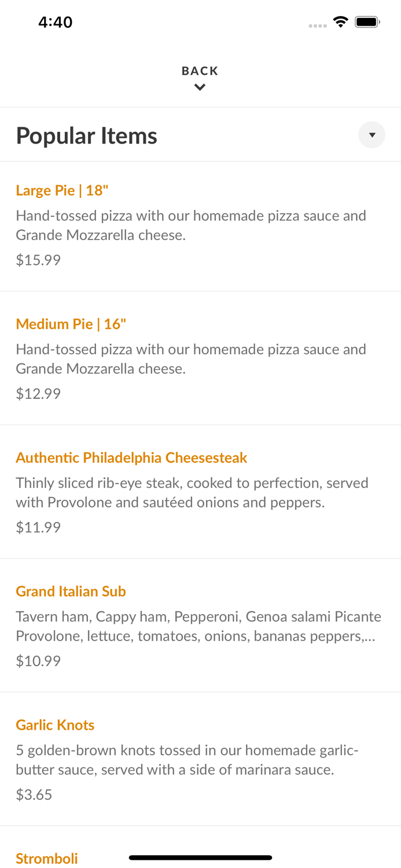This screenshot has height=868, width=401.
Task: Select the Large Pie 18" menu item
Action: click(x=62, y=190)
